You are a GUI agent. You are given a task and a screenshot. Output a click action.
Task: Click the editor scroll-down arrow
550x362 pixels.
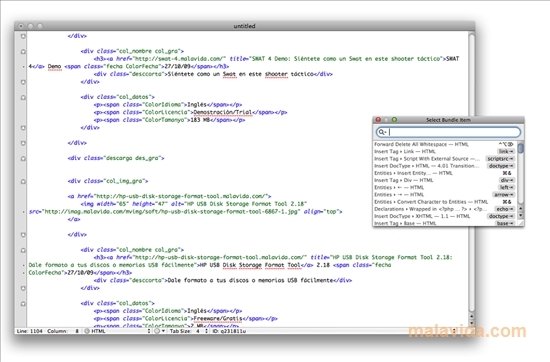pos(472,323)
